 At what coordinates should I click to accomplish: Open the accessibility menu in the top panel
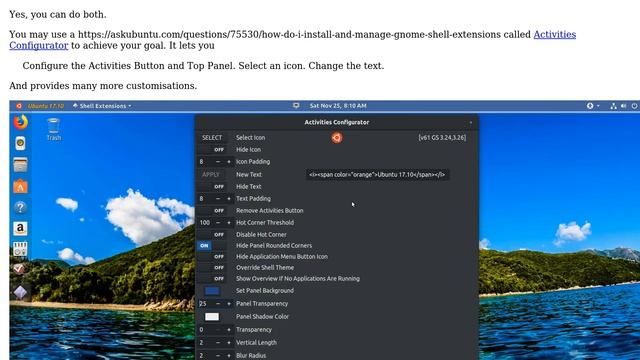click(x=593, y=106)
